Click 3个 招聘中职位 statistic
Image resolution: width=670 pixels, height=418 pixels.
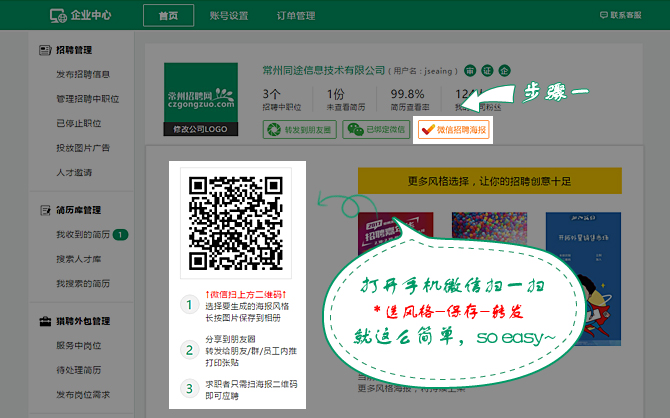[282, 100]
